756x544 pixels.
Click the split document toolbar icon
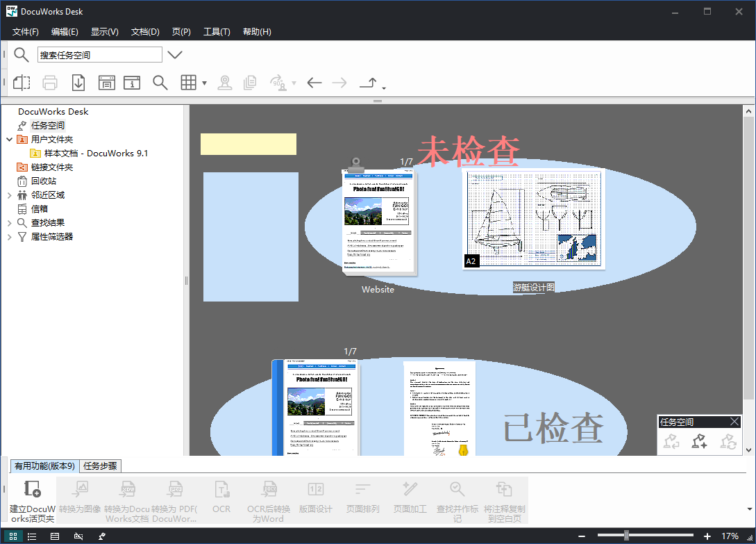[x=22, y=83]
